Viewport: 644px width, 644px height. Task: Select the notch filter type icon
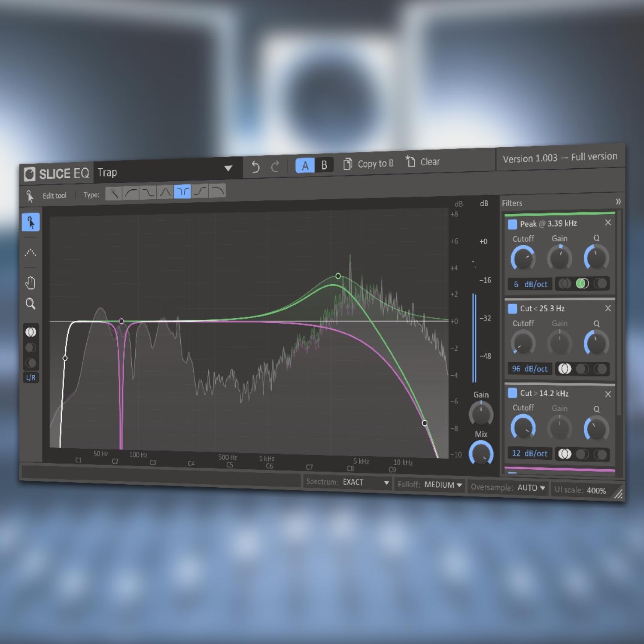(182, 191)
